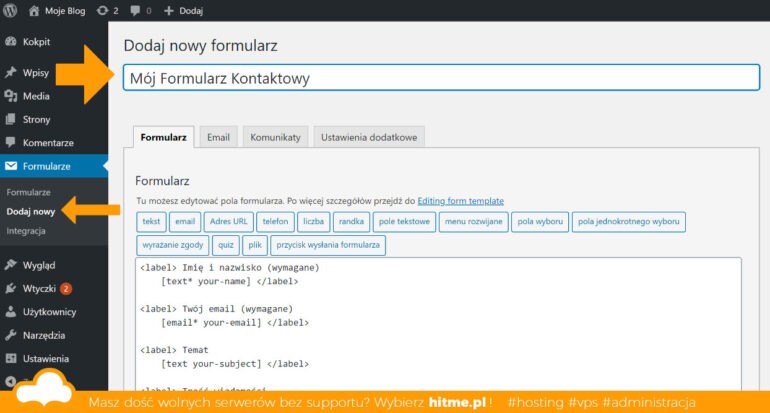
Task: Open Komentarze menu label
Action: pyautogui.click(x=48, y=143)
